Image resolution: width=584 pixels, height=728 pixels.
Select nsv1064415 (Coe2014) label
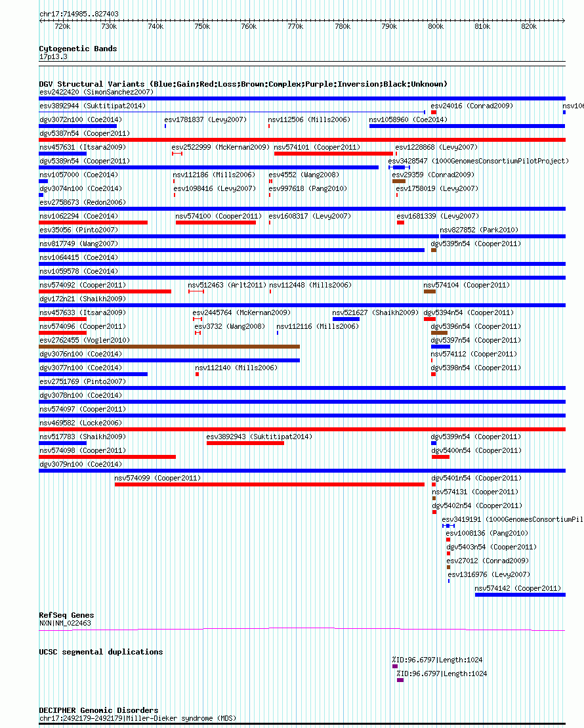pyautogui.click(x=79, y=258)
